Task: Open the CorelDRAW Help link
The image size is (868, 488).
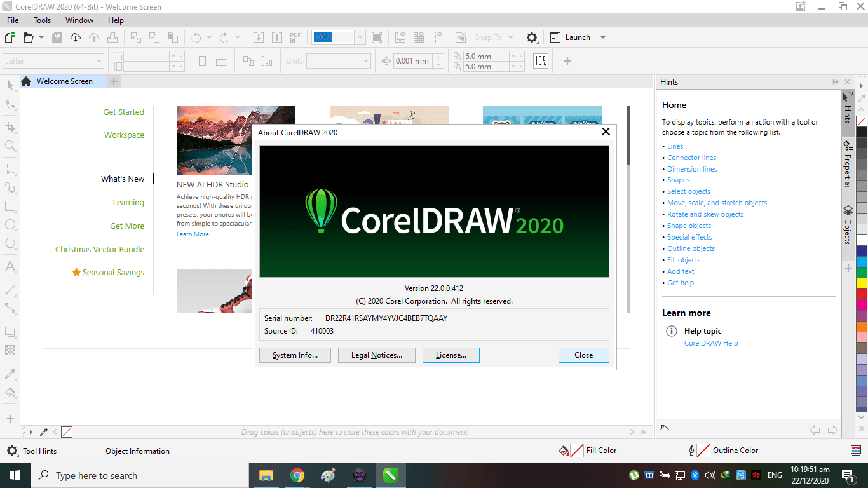Action: (711, 343)
